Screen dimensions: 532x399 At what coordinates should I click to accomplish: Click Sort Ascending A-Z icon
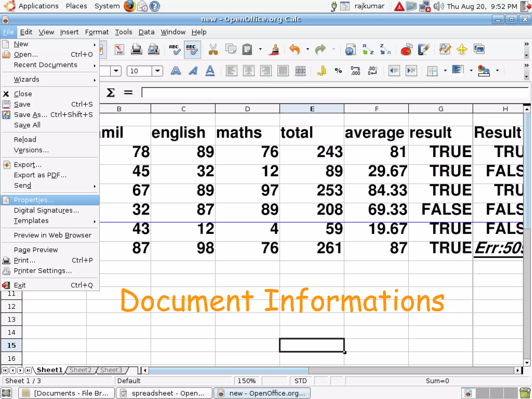(x=368, y=49)
